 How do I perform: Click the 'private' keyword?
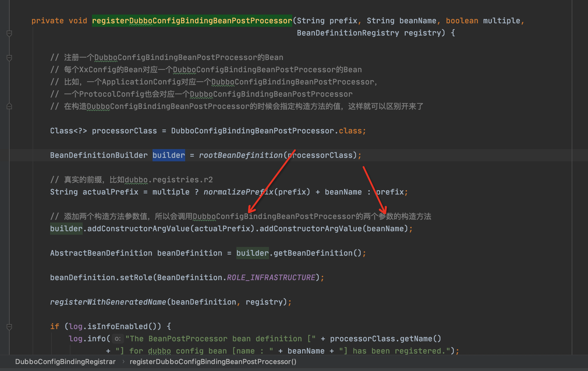48,21
